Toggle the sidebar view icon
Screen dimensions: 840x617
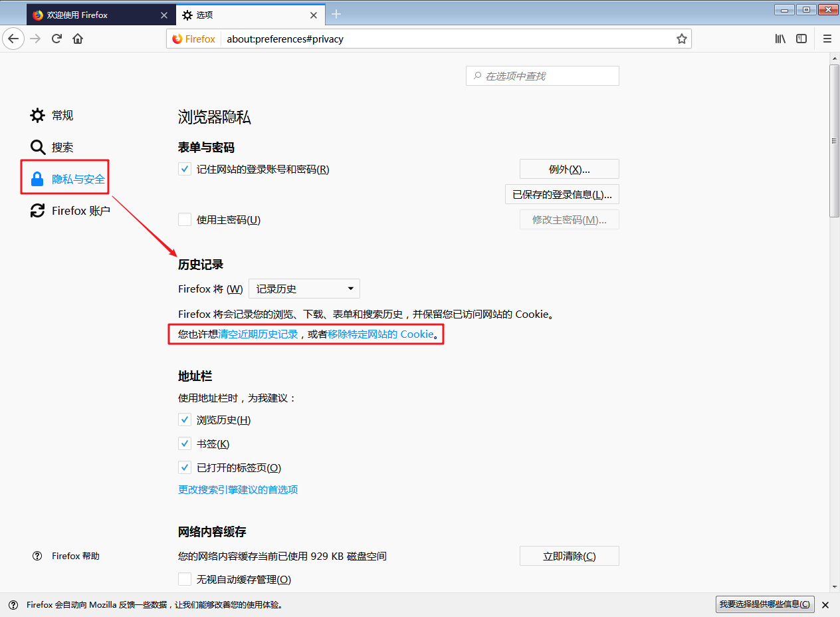tap(801, 39)
